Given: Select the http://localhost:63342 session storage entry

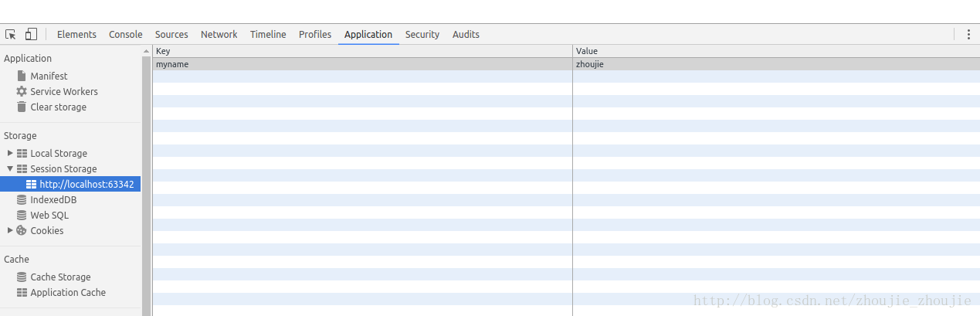Looking at the screenshot, I should click(x=86, y=184).
